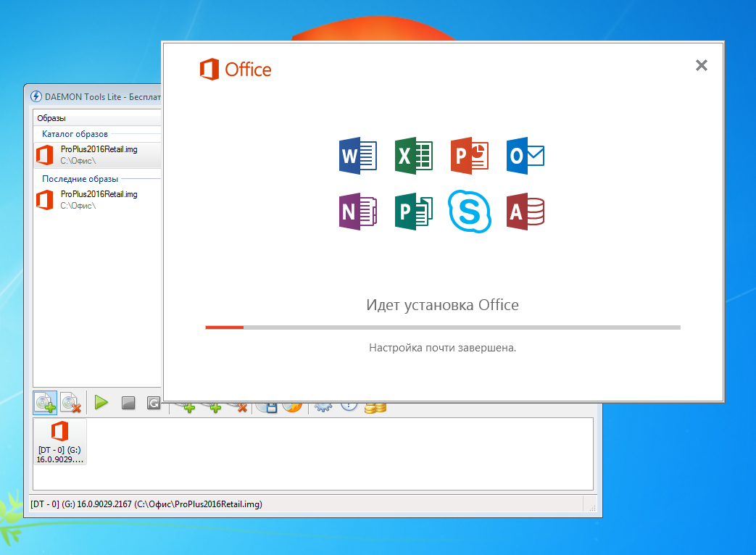
Task: Click the PowerPoint icon
Action: tap(470, 156)
